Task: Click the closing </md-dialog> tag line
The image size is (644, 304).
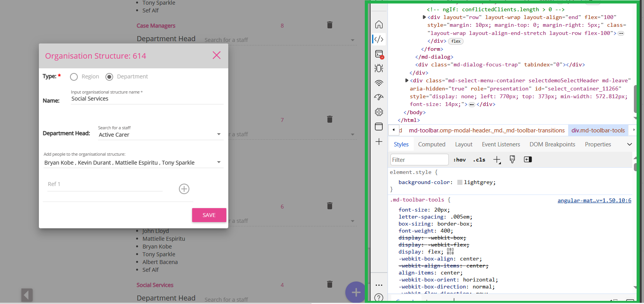Action: 434,57
